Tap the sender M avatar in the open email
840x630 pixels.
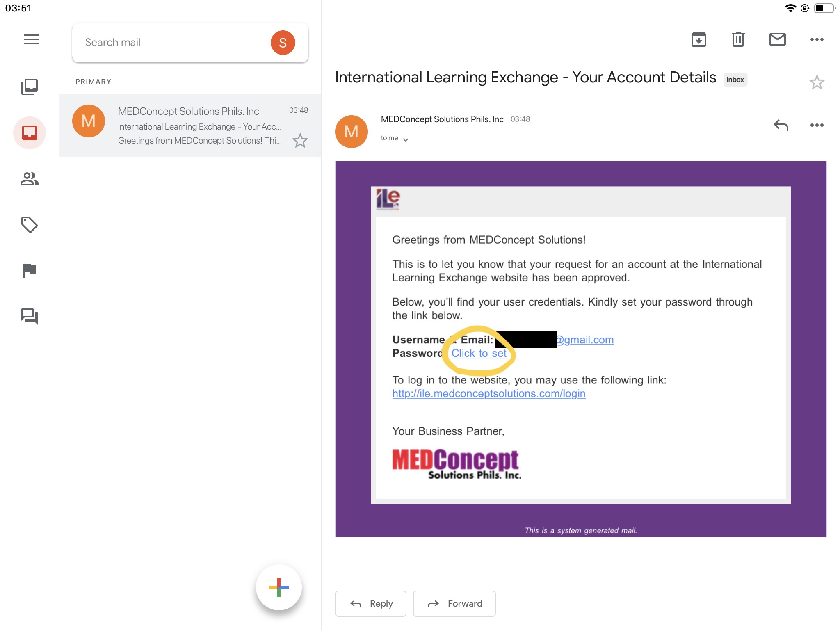pos(352,132)
